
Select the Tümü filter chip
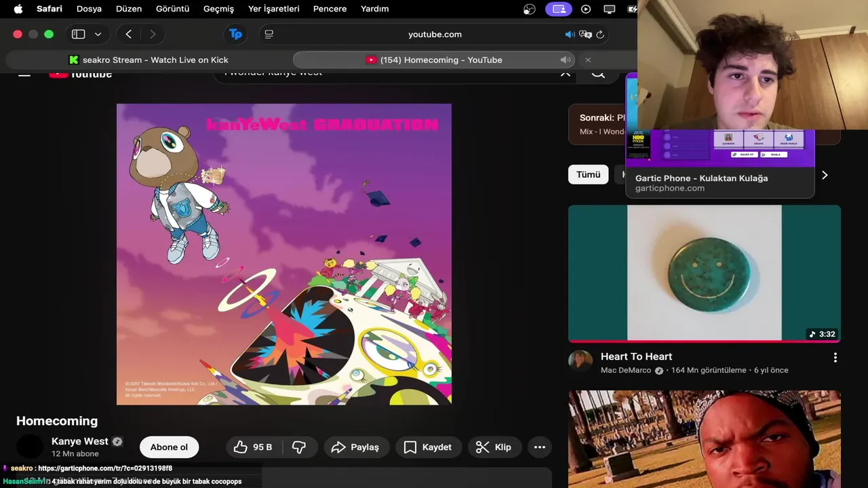588,175
